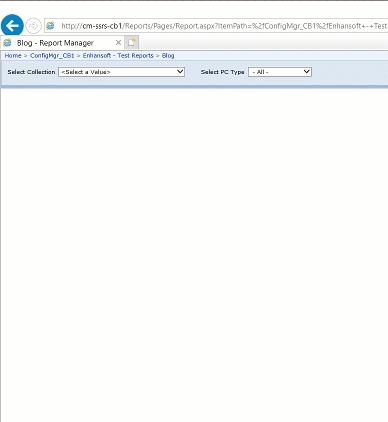Click the forward navigation arrow

33,26
